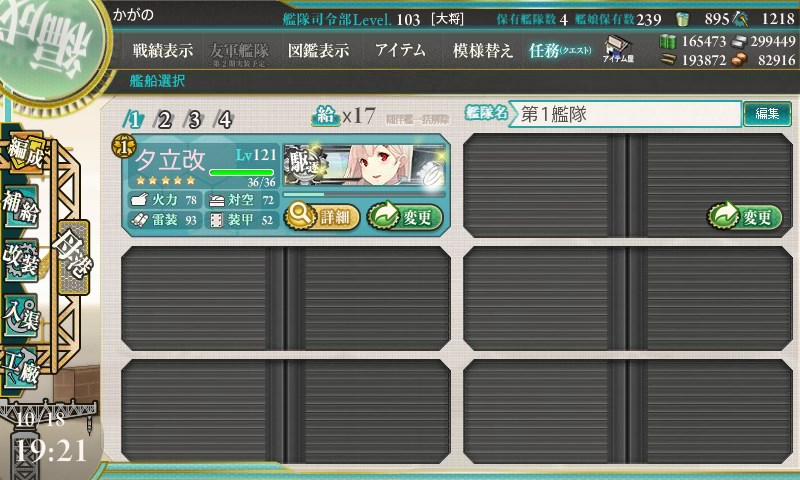The image size is (800, 480).
Task: Open the 編成 fleet composition sidebar icon
Action: pyautogui.click(x=24, y=154)
